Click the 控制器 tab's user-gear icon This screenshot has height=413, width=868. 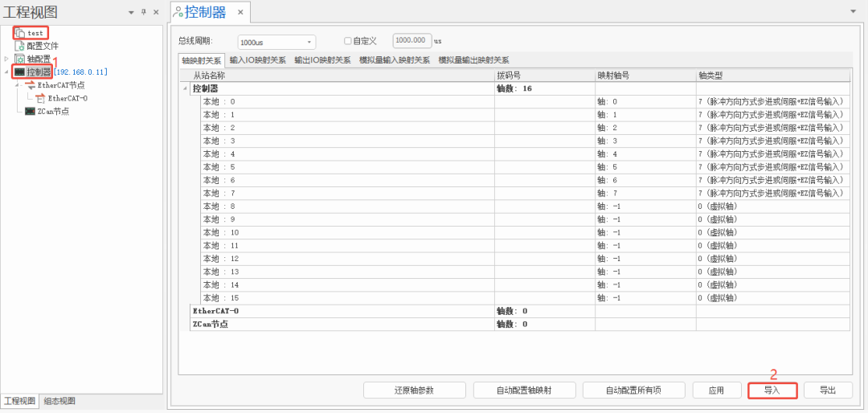[178, 12]
